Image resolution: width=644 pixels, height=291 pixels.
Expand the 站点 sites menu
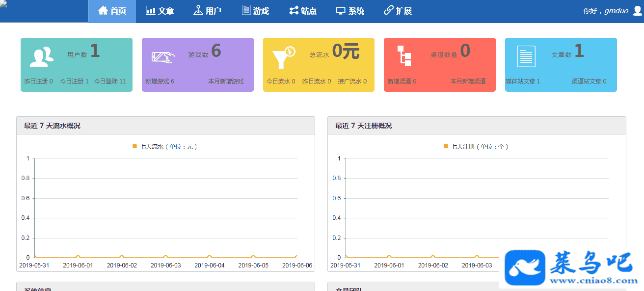click(303, 11)
